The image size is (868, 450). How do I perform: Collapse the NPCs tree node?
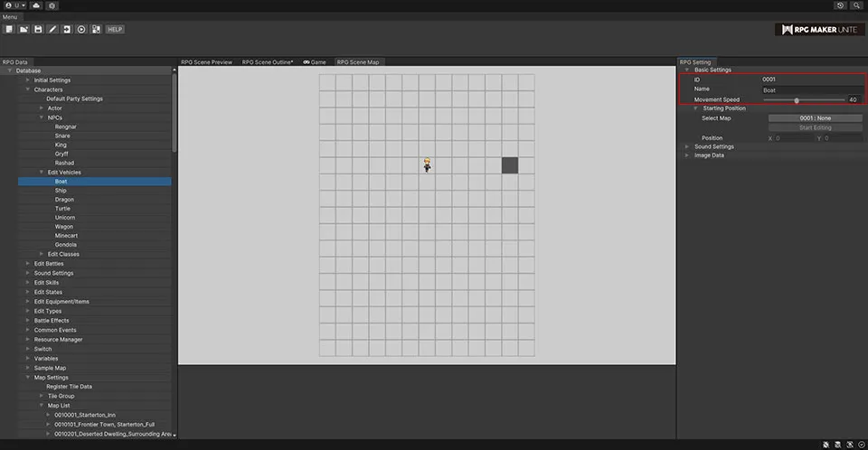point(42,117)
